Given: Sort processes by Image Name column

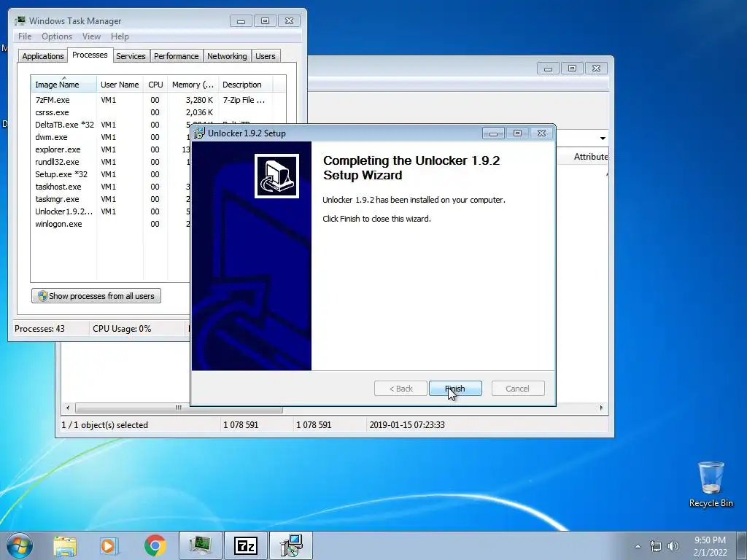Looking at the screenshot, I should click(x=64, y=85).
